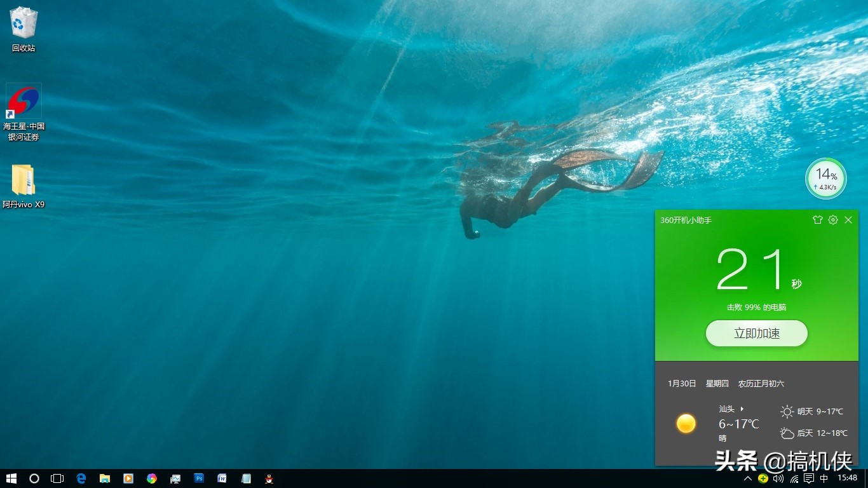Expand city selector arrow next to 汕头

(742, 409)
